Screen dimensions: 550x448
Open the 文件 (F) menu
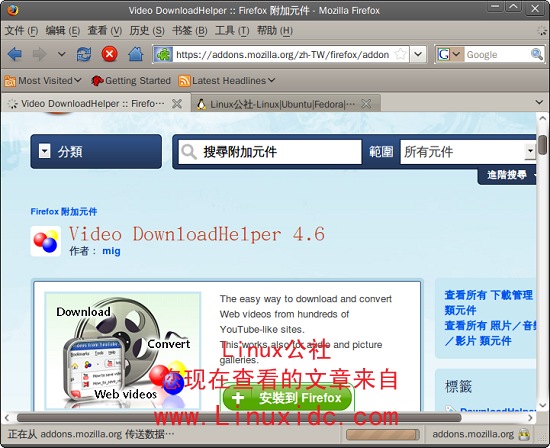click(21, 31)
